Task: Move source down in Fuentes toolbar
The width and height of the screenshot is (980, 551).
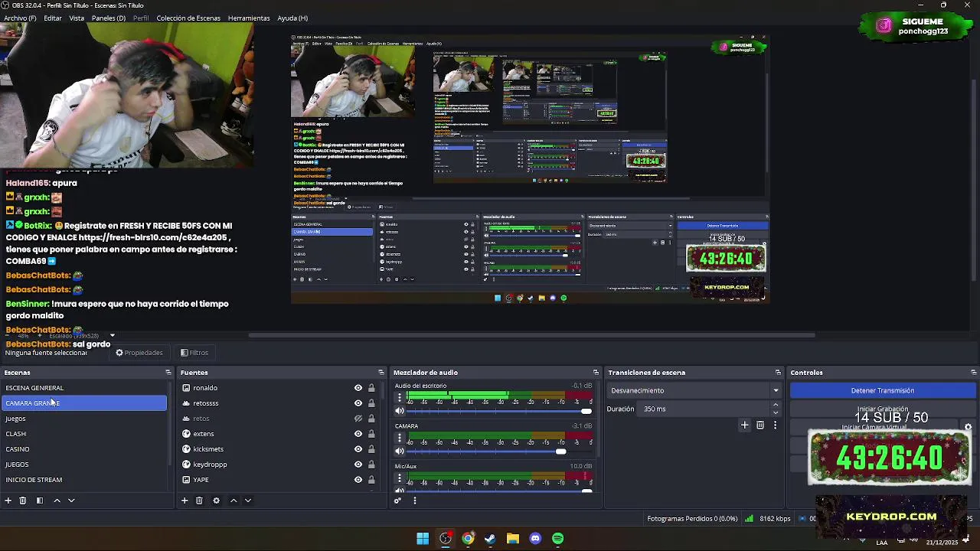Action: 248,500
